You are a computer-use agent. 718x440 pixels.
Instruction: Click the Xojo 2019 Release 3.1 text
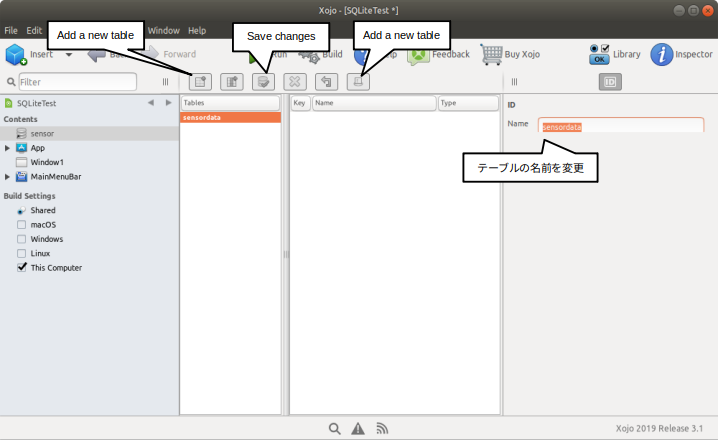(x=659, y=429)
